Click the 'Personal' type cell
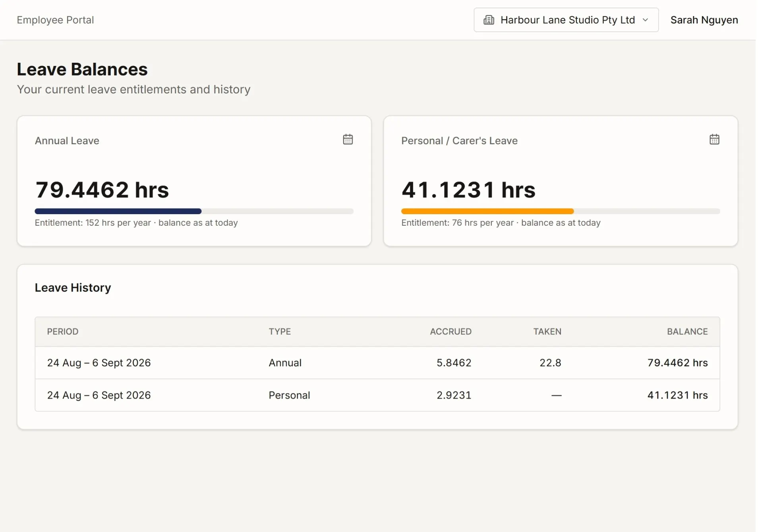 pyautogui.click(x=289, y=395)
